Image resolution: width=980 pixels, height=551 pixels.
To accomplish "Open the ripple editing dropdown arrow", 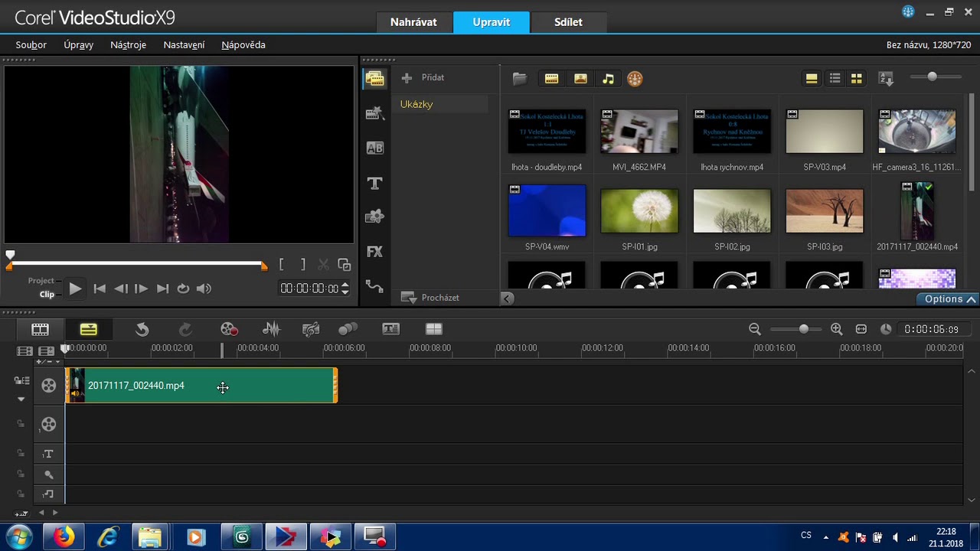I will click(x=21, y=399).
